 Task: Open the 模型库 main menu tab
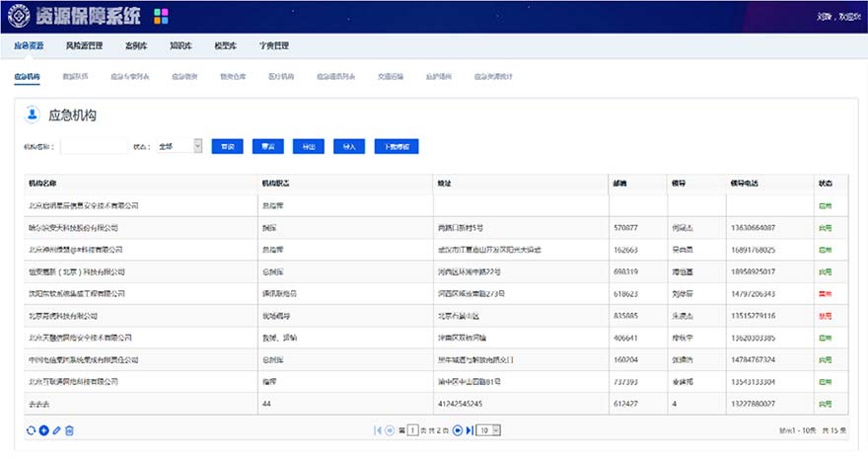pyautogui.click(x=225, y=45)
